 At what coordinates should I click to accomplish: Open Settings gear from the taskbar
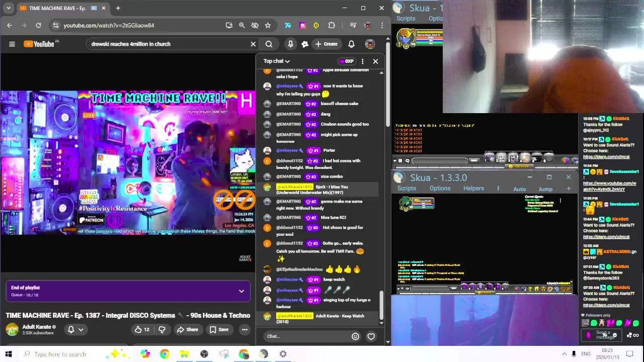coord(283,354)
